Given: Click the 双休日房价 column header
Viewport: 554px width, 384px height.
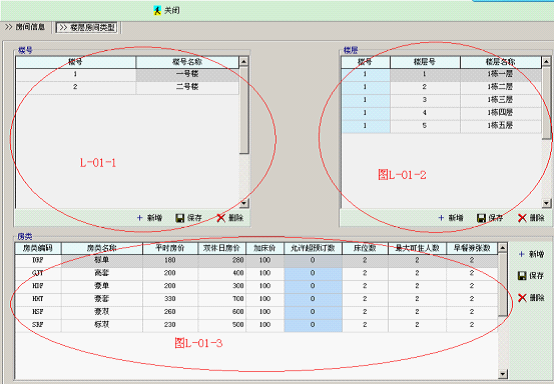Looking at the screenshot, I should (222, 248).
